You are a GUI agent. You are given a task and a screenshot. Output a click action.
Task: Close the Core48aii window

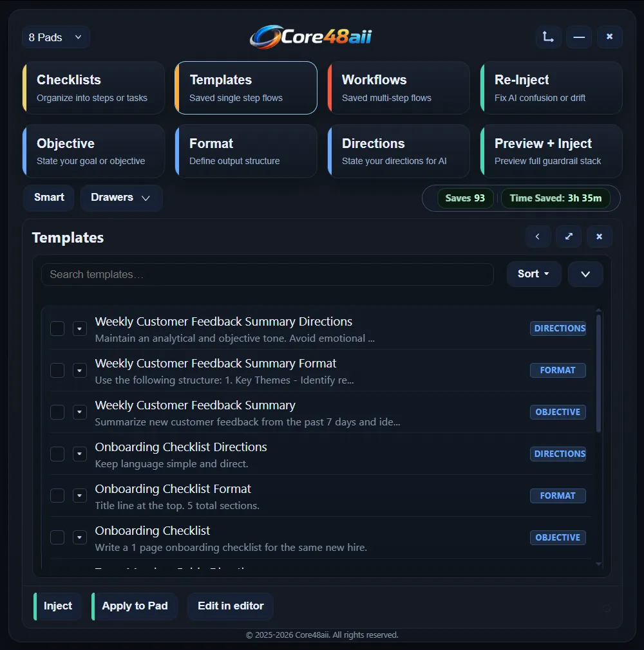click(610, 37)
